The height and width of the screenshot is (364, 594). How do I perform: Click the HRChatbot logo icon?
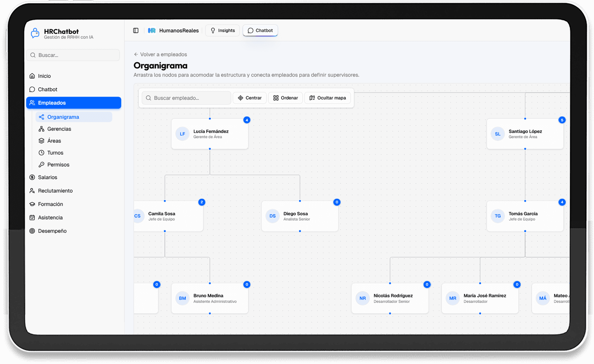click(x=35, y=33)
